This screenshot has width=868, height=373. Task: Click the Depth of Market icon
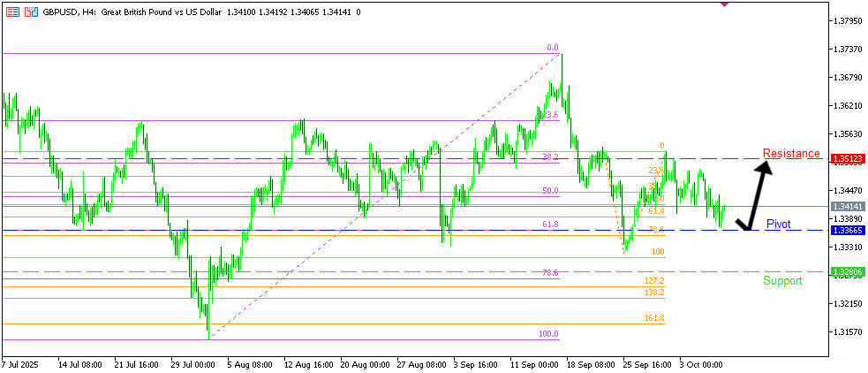(x=31, y=12)
